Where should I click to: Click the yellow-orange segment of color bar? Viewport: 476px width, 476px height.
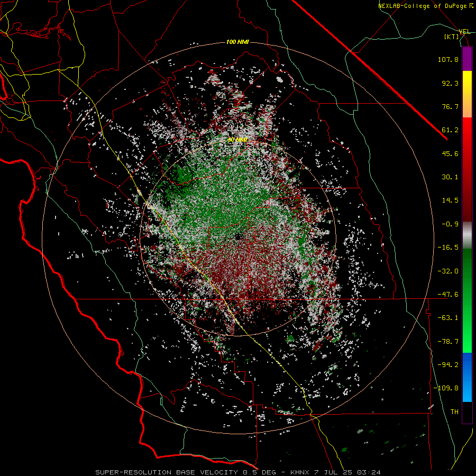pyautogui.click(x=467, y=94)
